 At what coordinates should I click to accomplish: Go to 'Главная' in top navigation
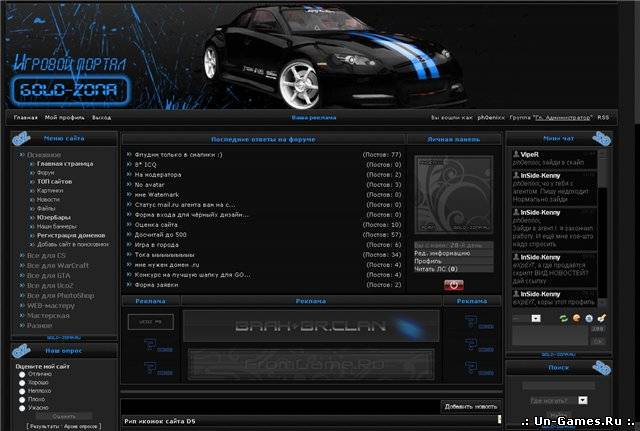click(x=25, y=117)
